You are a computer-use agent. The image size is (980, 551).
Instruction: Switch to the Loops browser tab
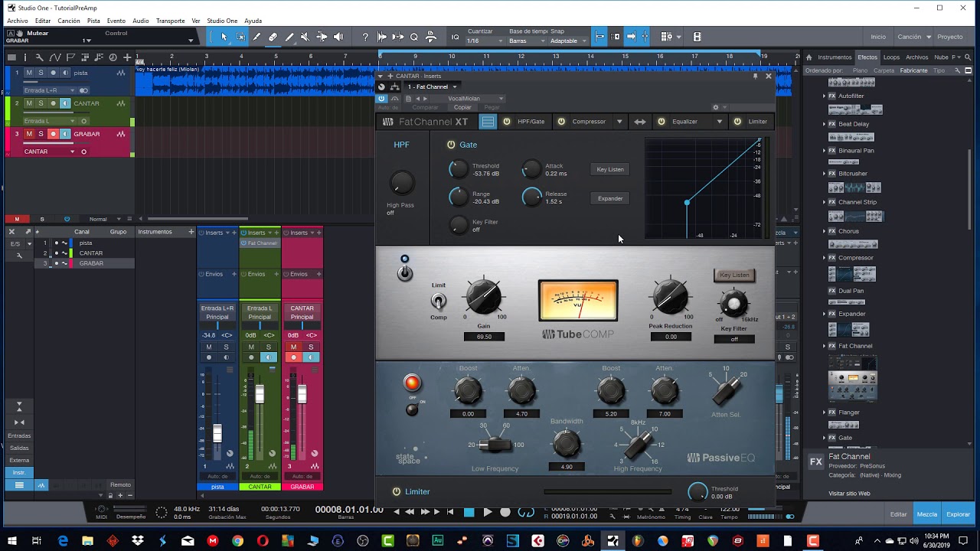tap(891, 57)
